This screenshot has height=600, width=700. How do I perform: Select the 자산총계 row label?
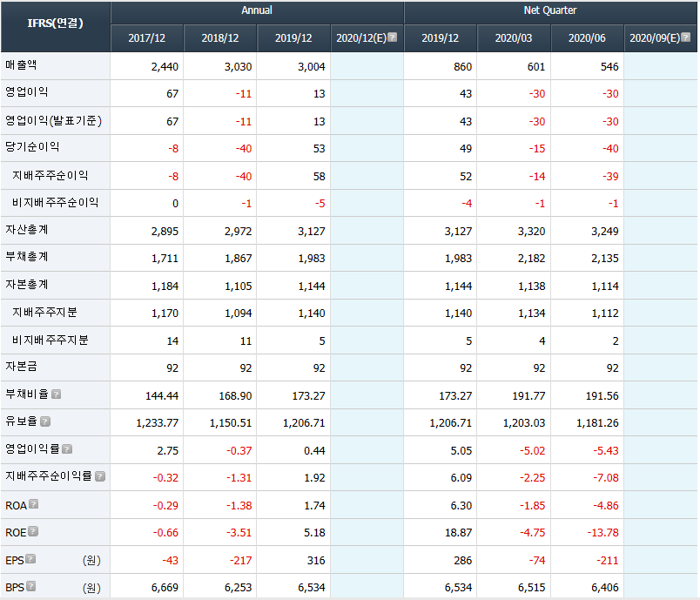pos(27,230)
